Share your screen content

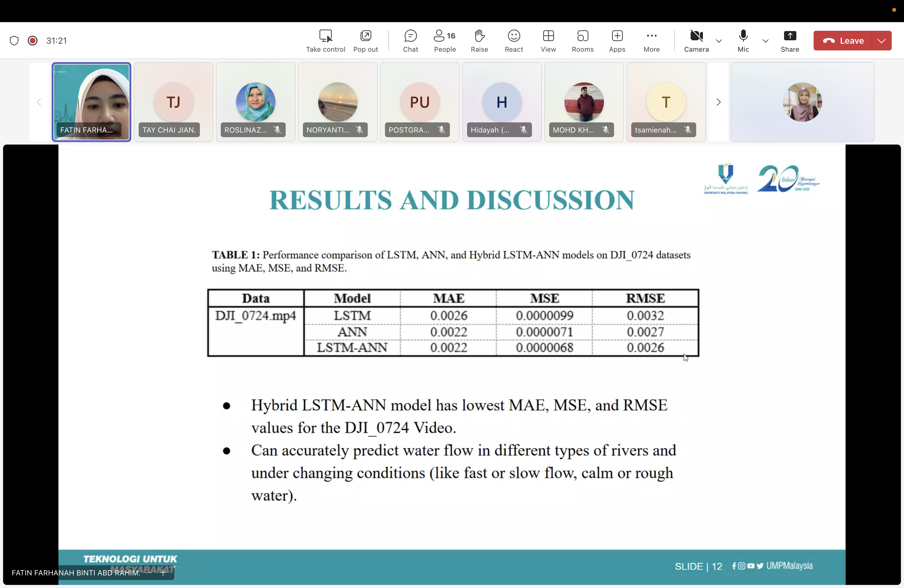pyautogui.click(x=790, y=41)
